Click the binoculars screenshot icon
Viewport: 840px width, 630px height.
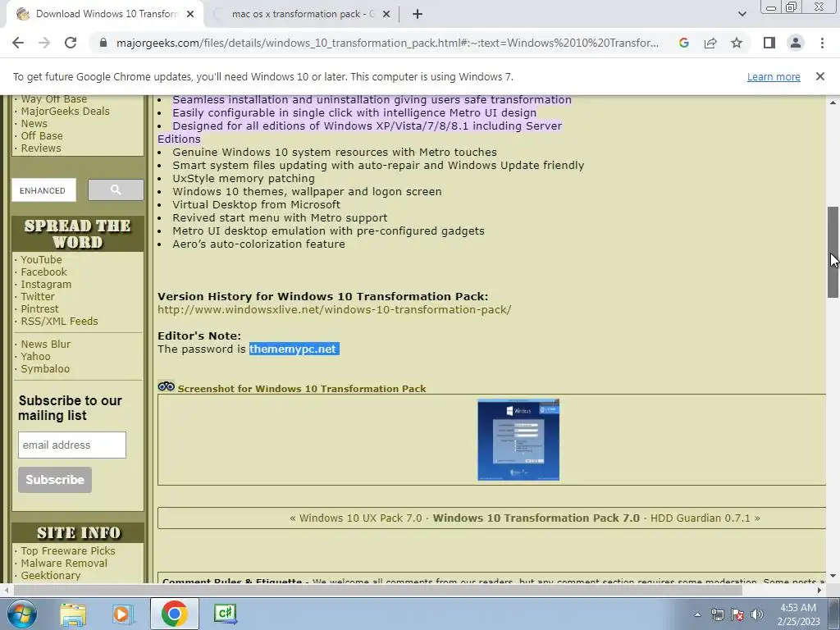pyautogui.click(x=166, y=386)
